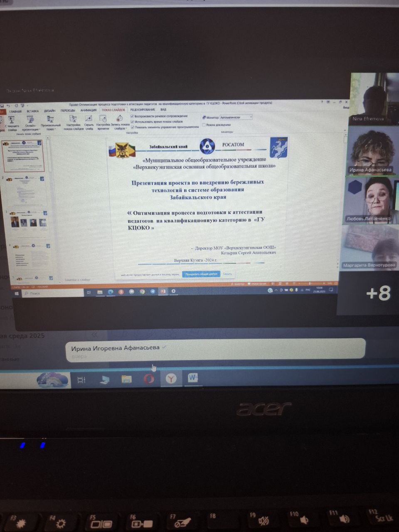
Task: Select the 'ПОКАЗ СЛАЙДОВ' ribbon tab
Action: (x=113, y=110)
